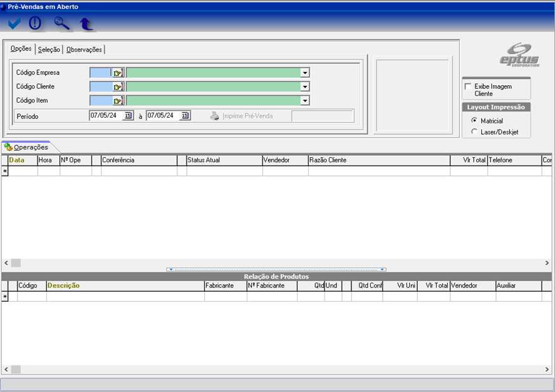Click the blue checkmark confirm icon
The width and height of the screenshot is (555, 392).
(14, 24)
